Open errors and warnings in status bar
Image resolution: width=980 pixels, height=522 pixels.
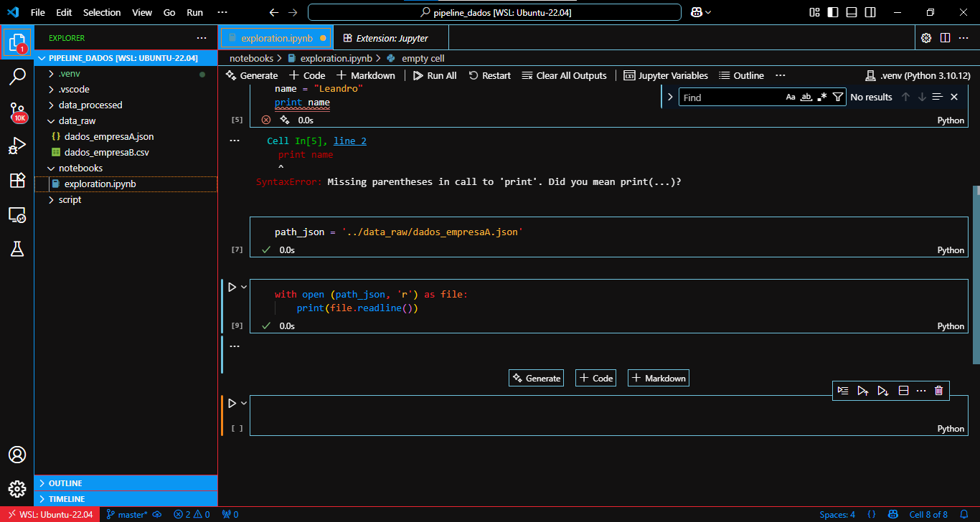tap(192, 514)
